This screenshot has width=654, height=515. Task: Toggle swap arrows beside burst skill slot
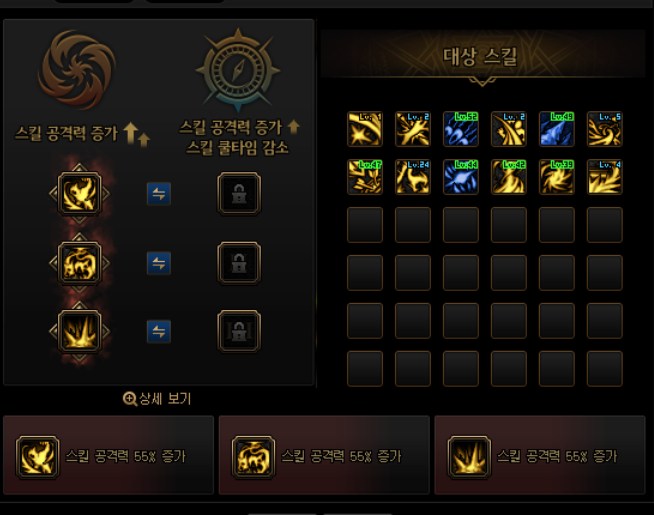159,332
